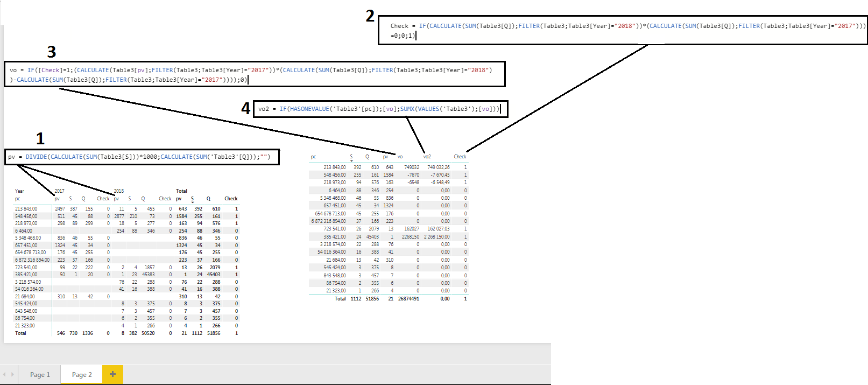
Task: Click the Year label in the matrix header
Action: click(19, 191)
